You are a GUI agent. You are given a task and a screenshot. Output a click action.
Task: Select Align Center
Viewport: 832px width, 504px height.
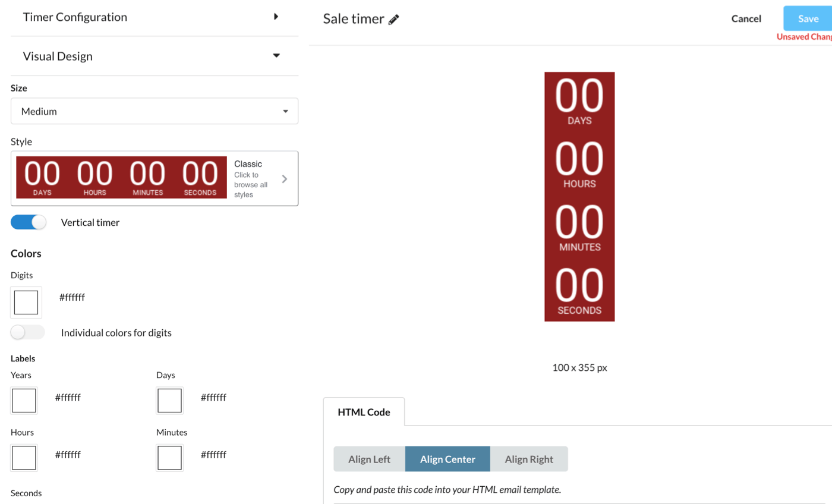point(447,459)
